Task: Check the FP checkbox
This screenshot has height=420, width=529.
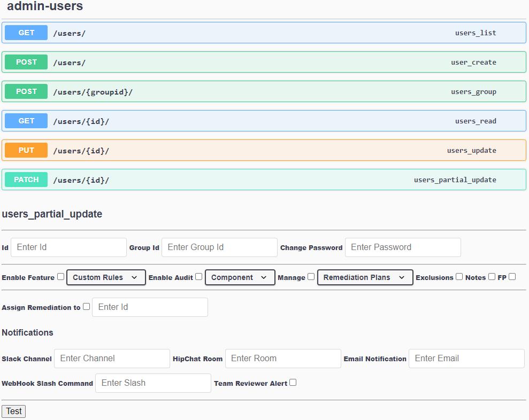Action: [512, 276]
